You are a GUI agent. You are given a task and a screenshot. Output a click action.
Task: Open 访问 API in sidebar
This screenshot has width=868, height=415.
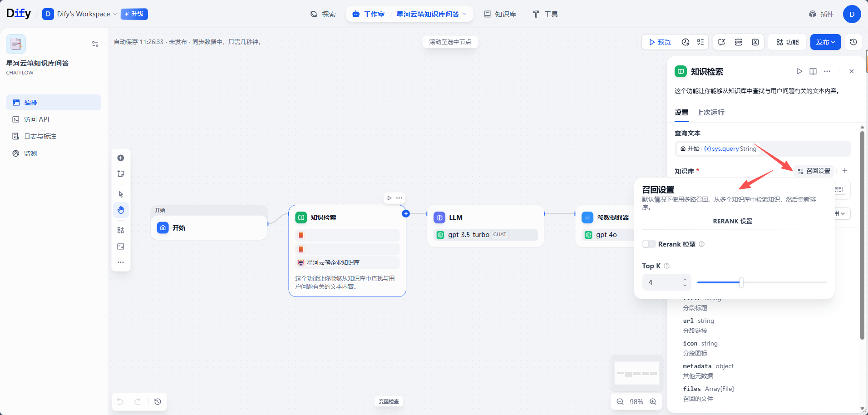pyautogui.click(x=54, y=119)
